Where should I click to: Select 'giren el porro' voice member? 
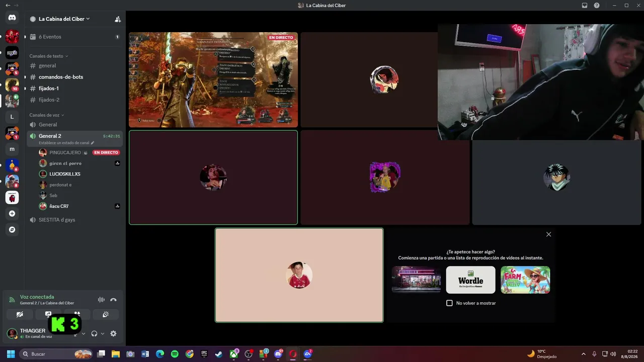[x=79, y=163]
